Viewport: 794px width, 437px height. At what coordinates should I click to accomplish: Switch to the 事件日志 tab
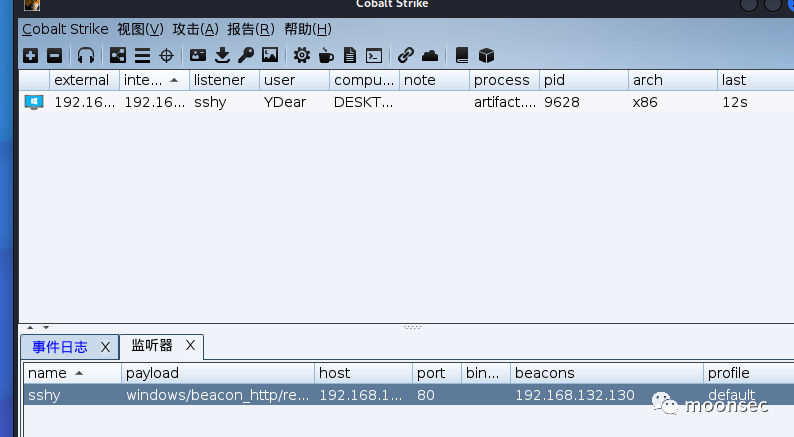(x=60, y=347)
